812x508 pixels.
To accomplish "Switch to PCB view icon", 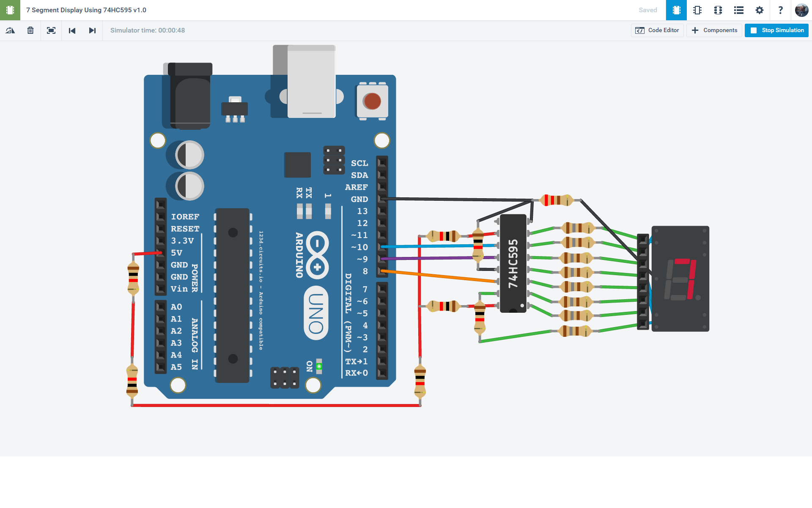I will 718,10.
